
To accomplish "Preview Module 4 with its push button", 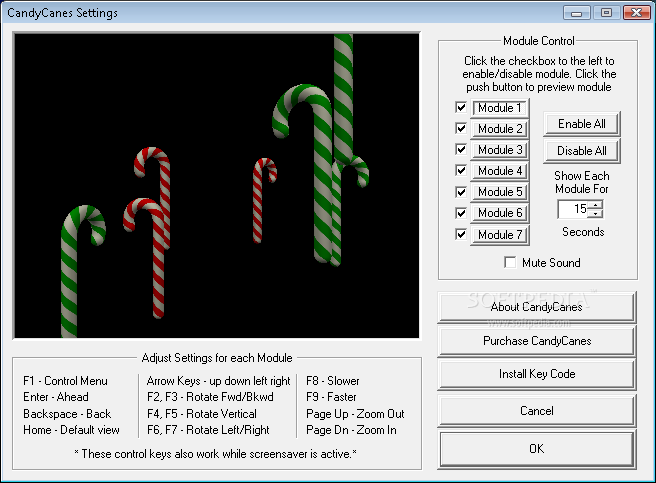I will point(500,171).
